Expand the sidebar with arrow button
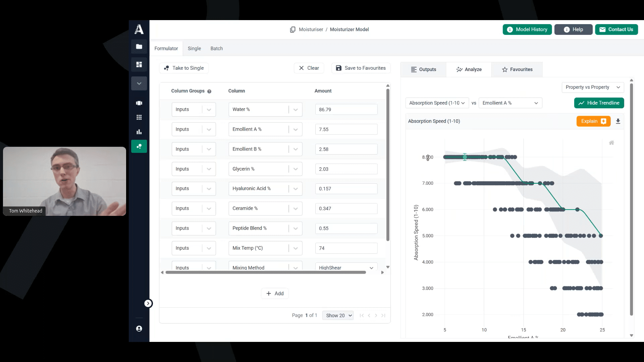The width and height of the screenshot is (644, 362). [148, 303]
